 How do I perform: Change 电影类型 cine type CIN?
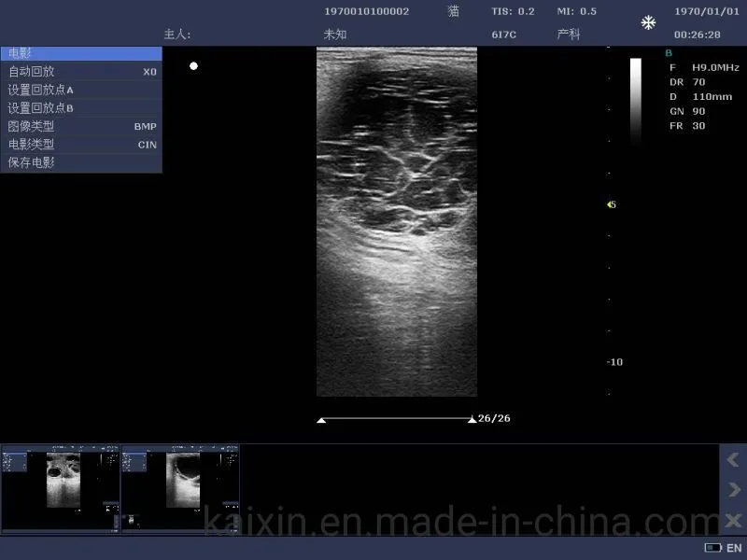tap(80, 145)
